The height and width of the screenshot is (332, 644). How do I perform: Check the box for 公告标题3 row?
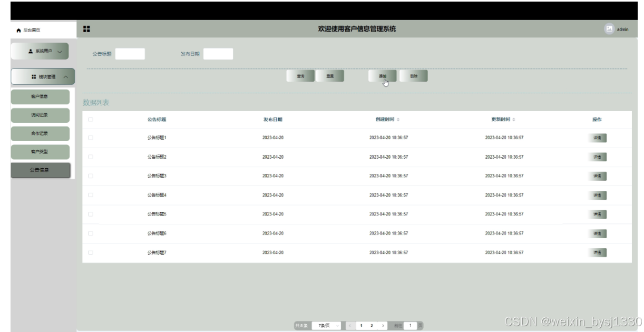pos(91,175)
